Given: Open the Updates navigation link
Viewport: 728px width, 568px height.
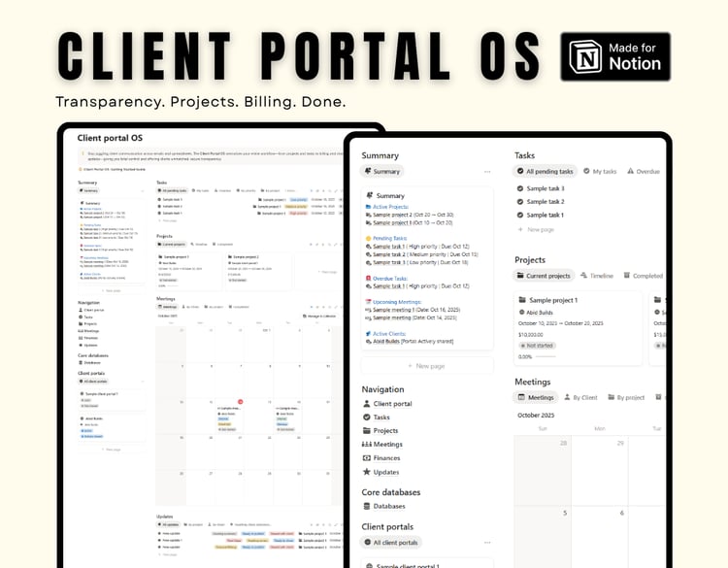Looking at the screenshot, I should (386, 472).
